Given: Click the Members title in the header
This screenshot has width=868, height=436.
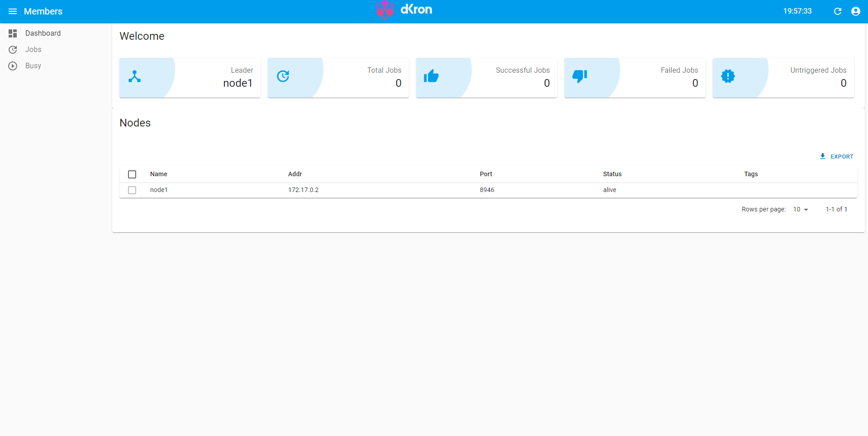Looking at the screenshot, I should (x=43, y=11).
